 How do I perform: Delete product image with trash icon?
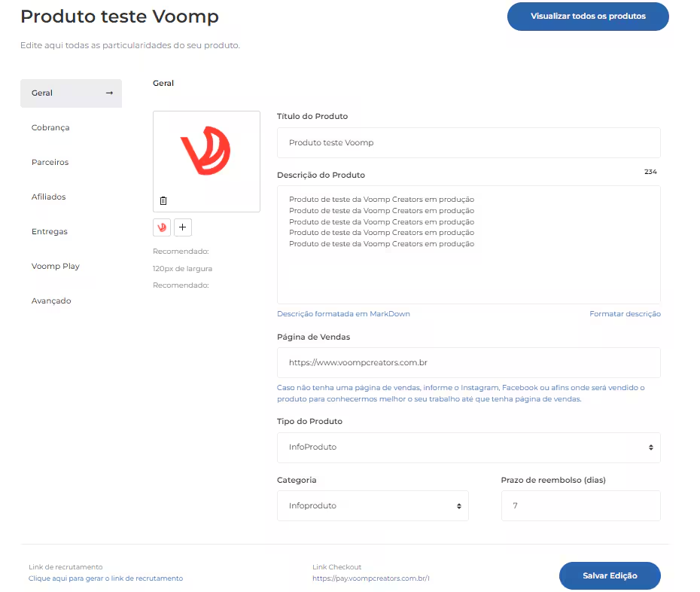point(163,200)
